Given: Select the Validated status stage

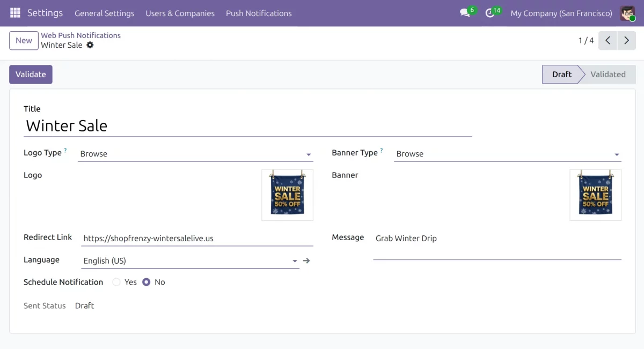Looking at the screenshot, I should point(609,75).
